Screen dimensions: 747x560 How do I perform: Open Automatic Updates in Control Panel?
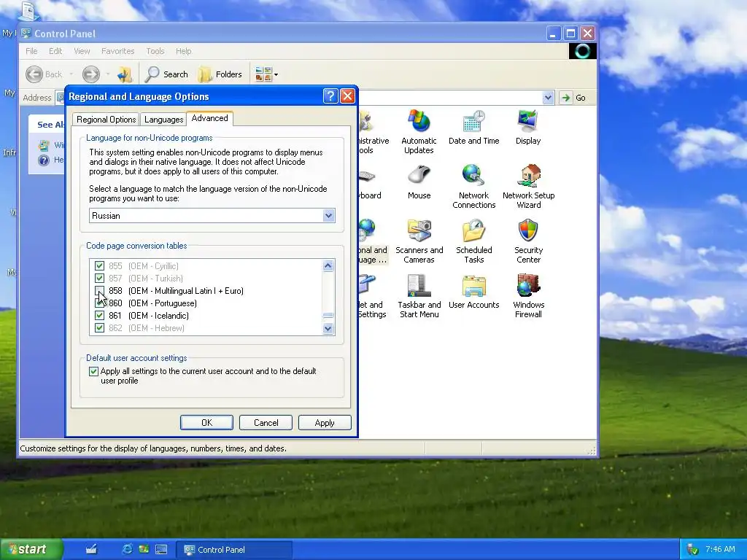click(419, 132)
